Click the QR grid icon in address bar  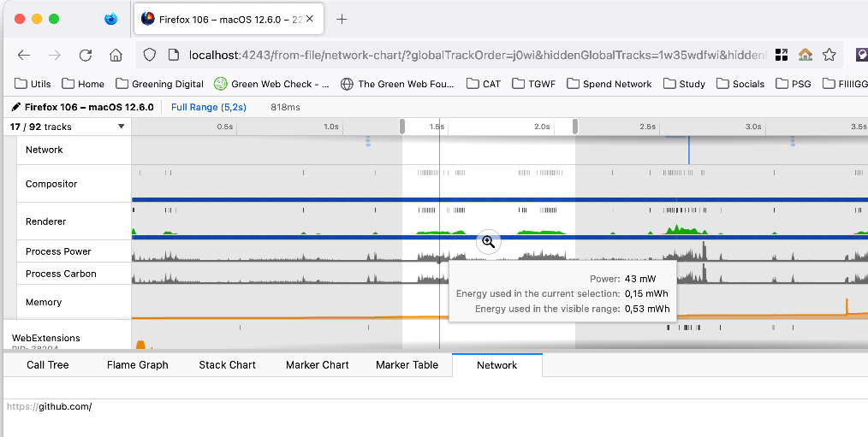(781, 55)
